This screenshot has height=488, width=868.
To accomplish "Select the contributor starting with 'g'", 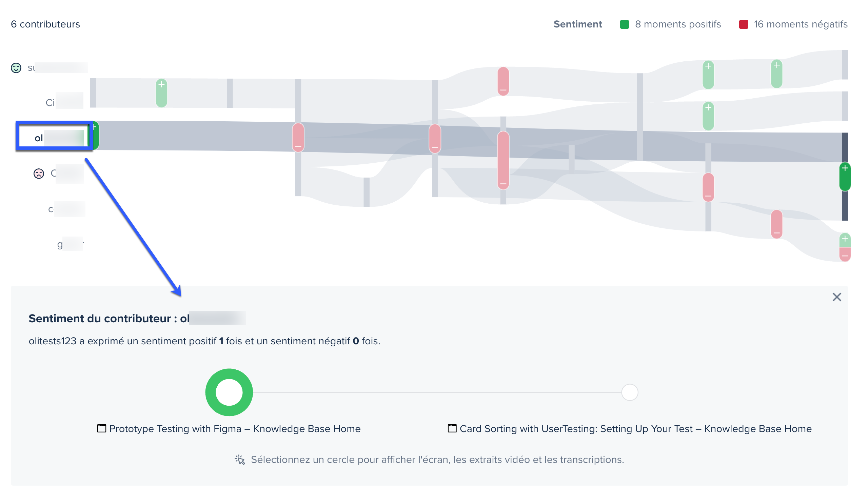I will coord(70,244).
